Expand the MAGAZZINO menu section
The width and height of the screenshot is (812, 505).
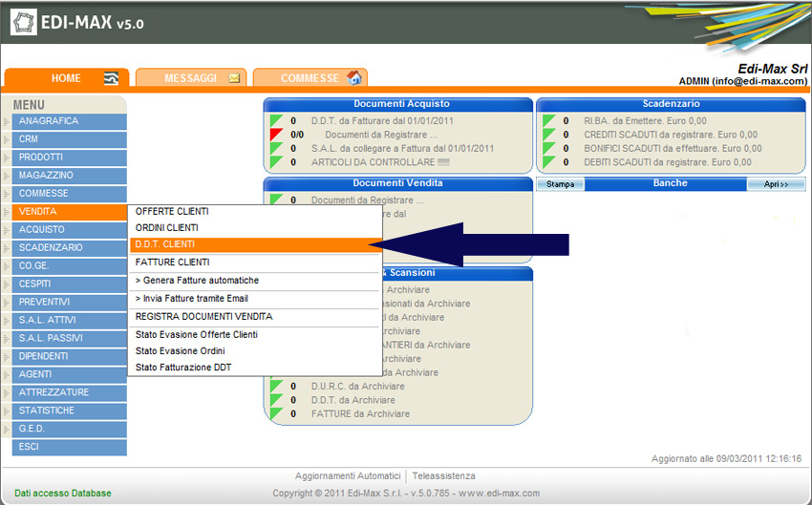[69, 176]
